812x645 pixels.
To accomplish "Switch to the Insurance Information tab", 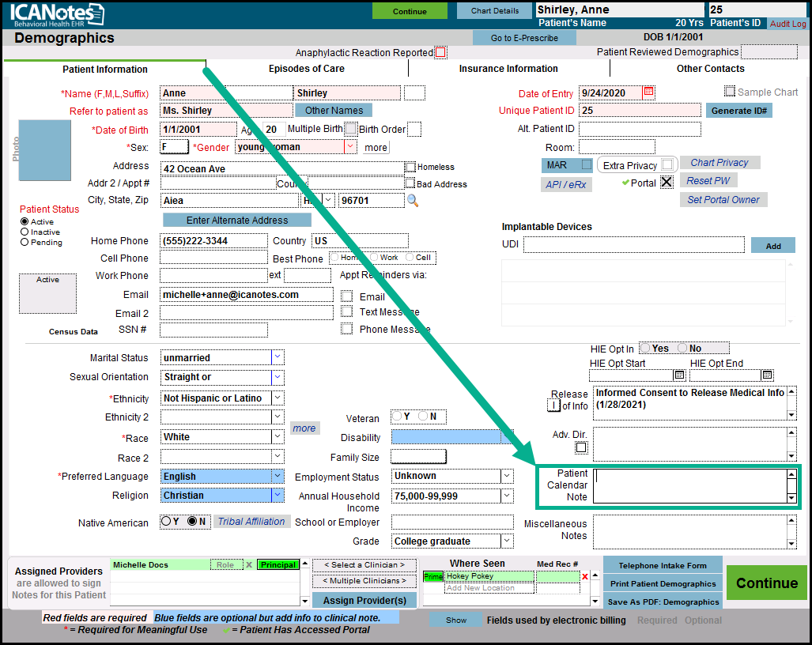I will (x=508, y=69).
